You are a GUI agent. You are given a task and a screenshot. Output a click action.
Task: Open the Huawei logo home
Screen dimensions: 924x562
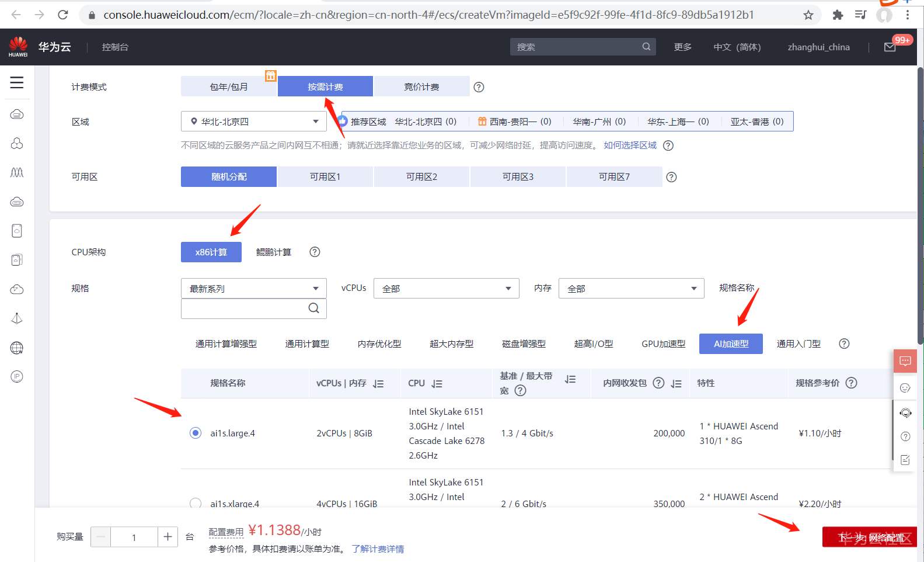pos(18,47)
